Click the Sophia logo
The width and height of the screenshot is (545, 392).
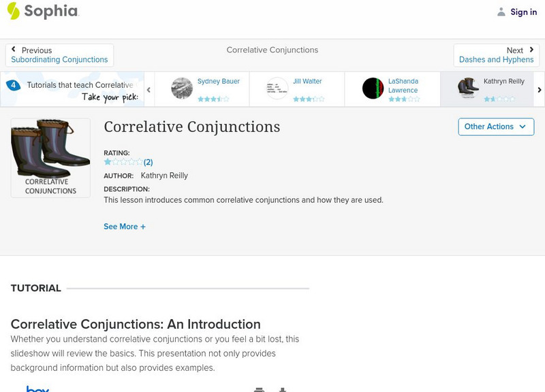tap(42, 12)
